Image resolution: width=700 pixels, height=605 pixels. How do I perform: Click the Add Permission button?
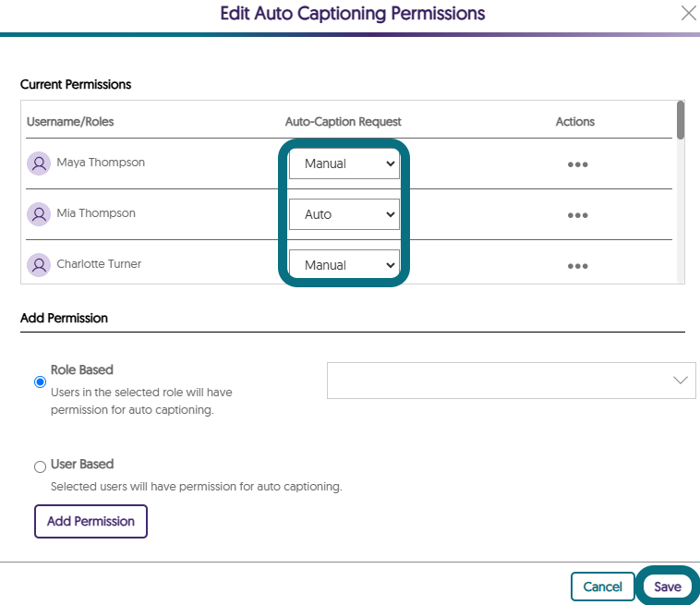91,521
